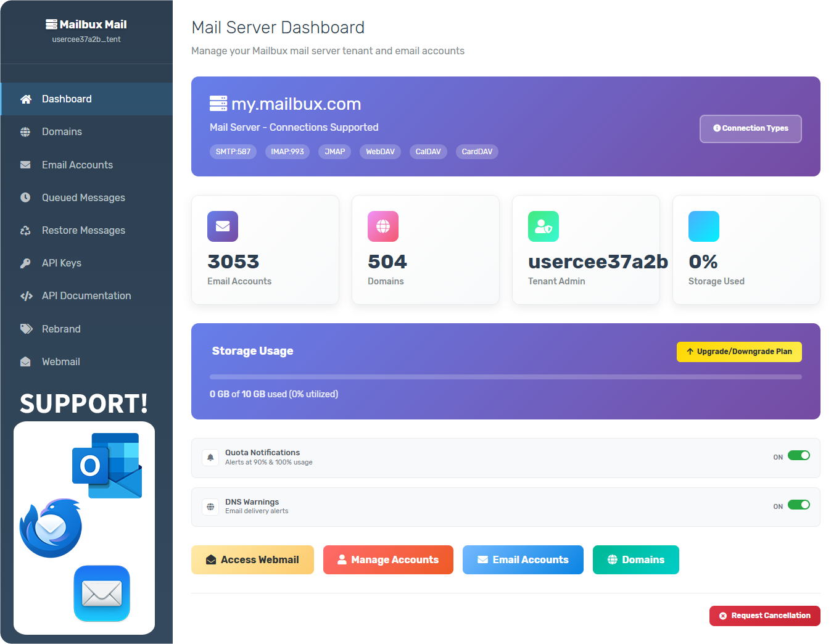The image size is (839, 644).
Task: Click the usercee37a2b Tenant Admin name
Action: point(598,262)
